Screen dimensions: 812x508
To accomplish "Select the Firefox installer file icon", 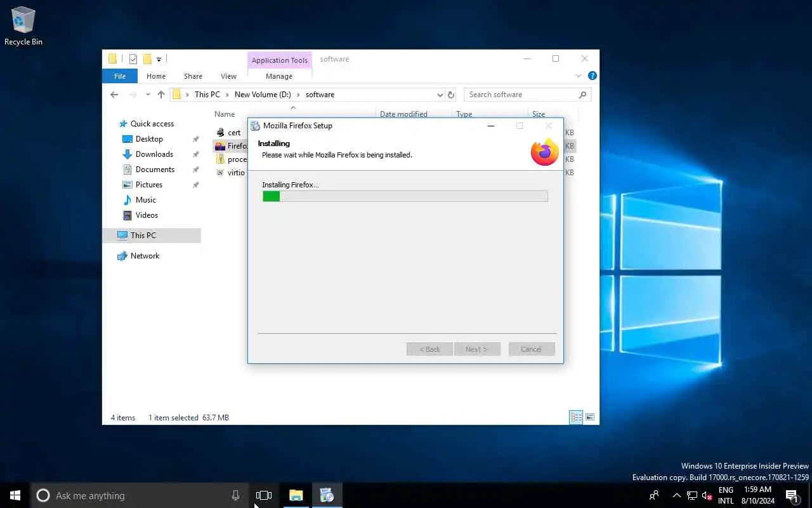I will pos(220,146).
